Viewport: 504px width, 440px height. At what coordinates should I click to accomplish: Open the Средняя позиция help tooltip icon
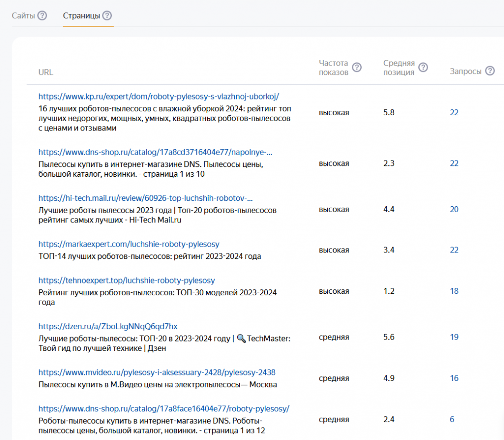(x=423, y=67)
